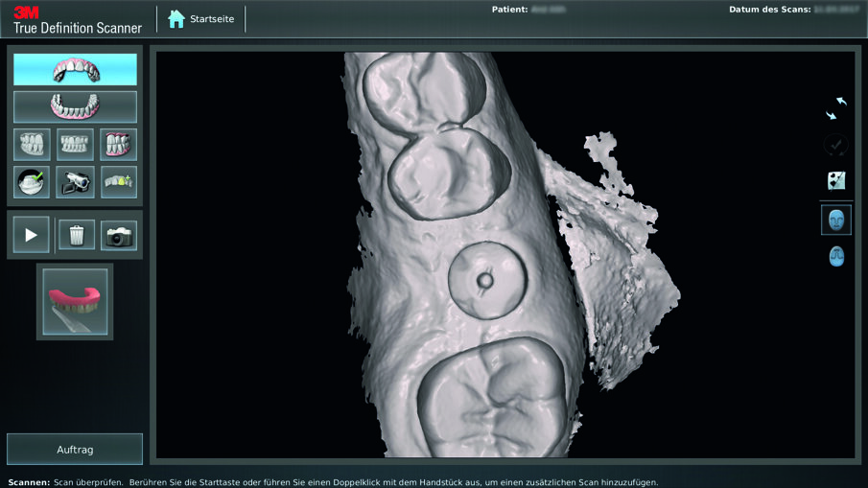Viewport: 868px width, 488px height.
Task: Choose the bite scan with pink gums icon
Action: coord(119,145)
